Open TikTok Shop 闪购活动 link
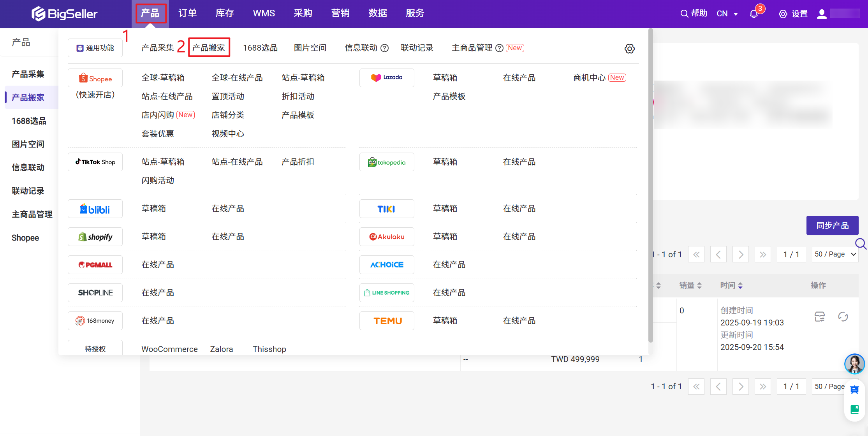Image resolution: width=868 pixels, height=436 pixels. 158,180
